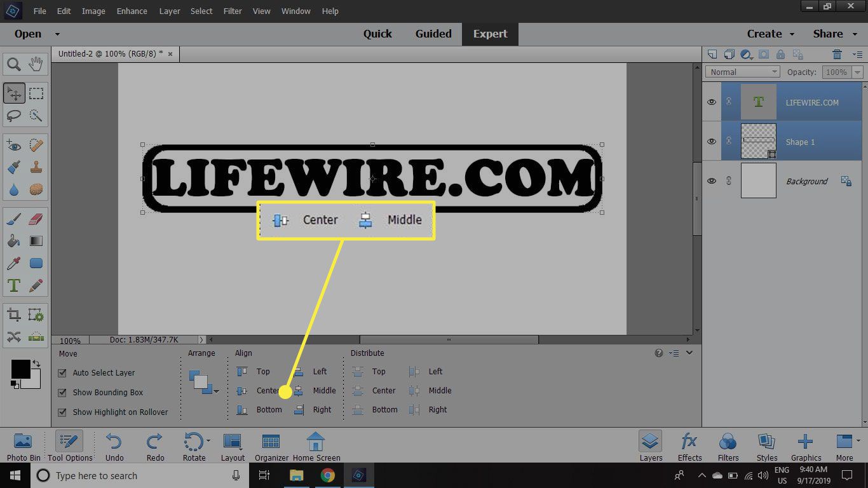Viewport: 868px width, 488px height.
Task: Expand the Create dropdown
Action: (792, 34)
